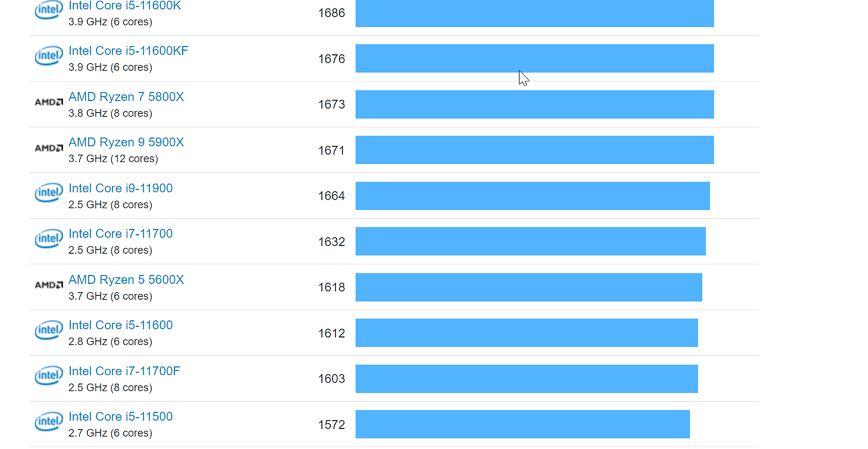Click Intel logo beside Core i5-11500

click(x=48, y=422)
